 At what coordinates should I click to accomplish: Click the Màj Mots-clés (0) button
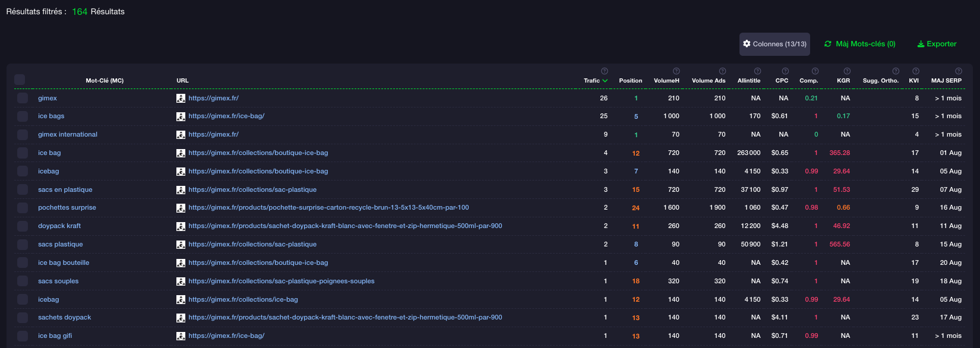click(859, 44)
